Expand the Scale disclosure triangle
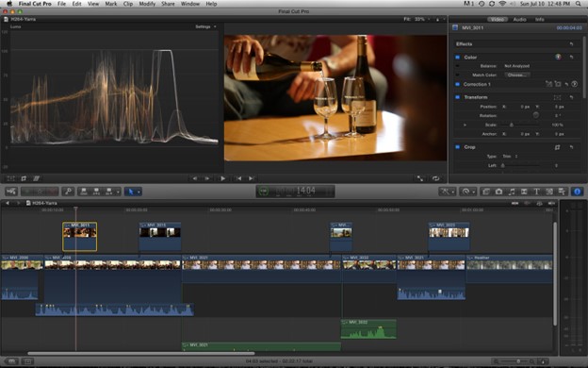588x368 pixels. [465, 125]
